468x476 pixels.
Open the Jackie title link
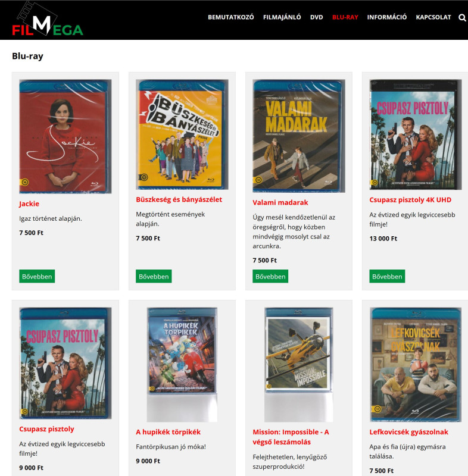tap(29, 203)
